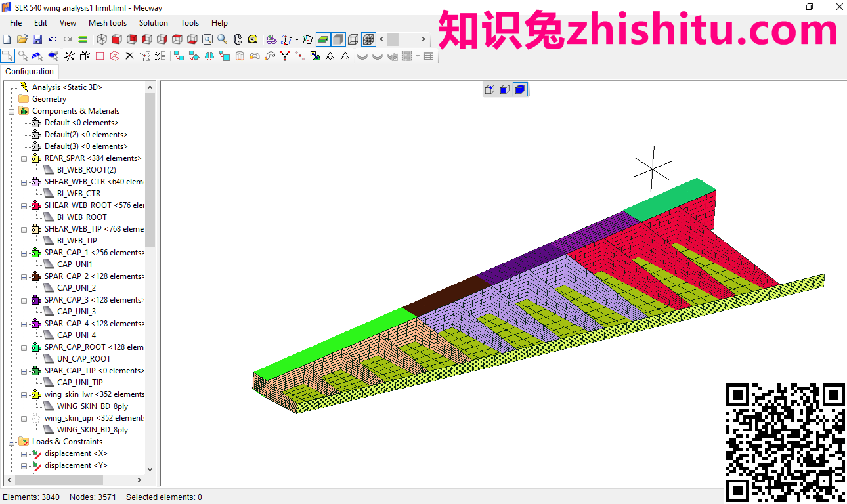The image size is (847, 504).
Task: Create a new file from toolbar
Action: tap(7, 39)
